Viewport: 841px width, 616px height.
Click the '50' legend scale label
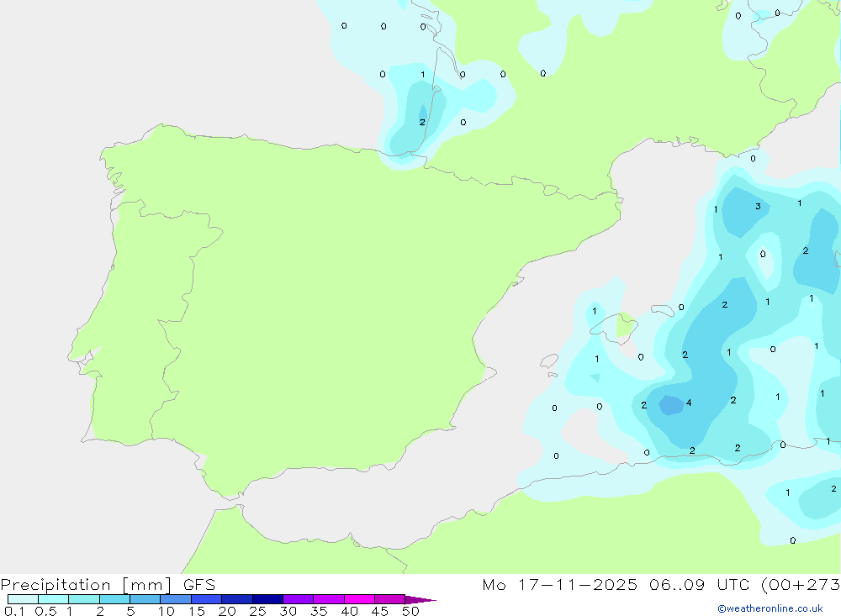click(410, 611)
